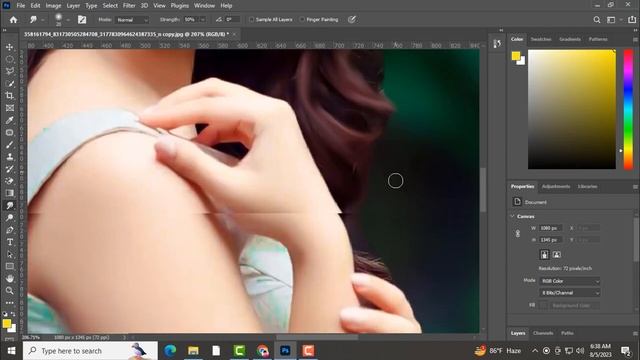Enable Finger Painting checkbox
Viewport: 640px width, 360px height.
point(302,20)
